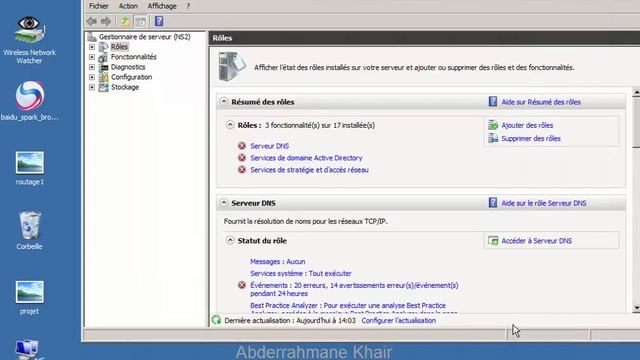Click the Aide sur Résumé des rôles help icon
Image resolution: width=640 pixels, height=360 pixels.
point(493,102)
